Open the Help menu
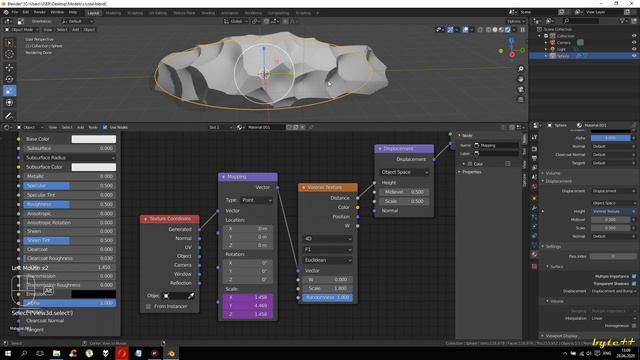Image resolution: width=640 pixels, height=360 pixels. [73, 12]
